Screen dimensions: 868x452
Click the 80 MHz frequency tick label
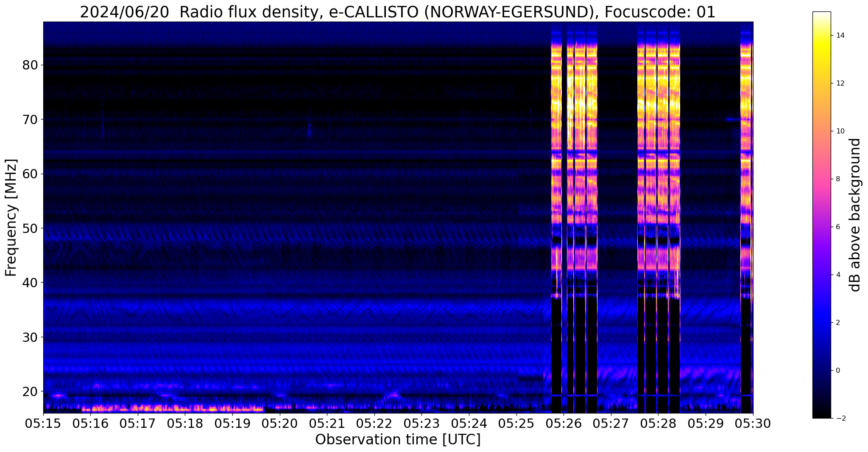click(x=31, y=65)
